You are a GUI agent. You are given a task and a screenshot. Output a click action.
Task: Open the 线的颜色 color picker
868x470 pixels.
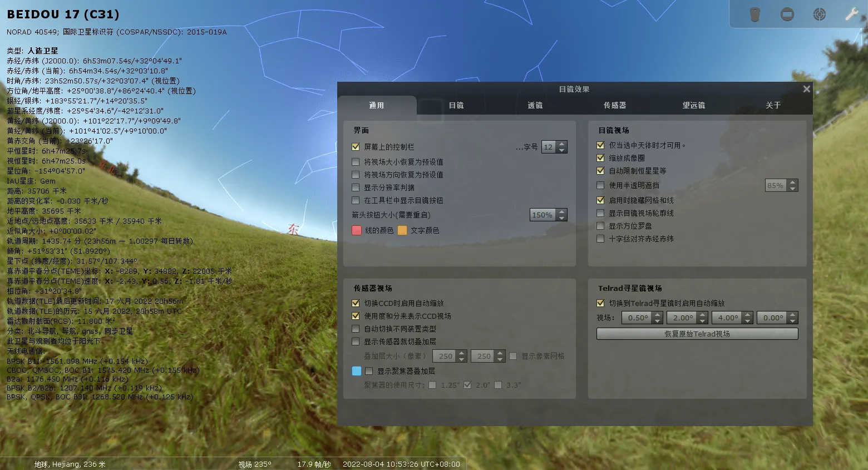point(356,230)
